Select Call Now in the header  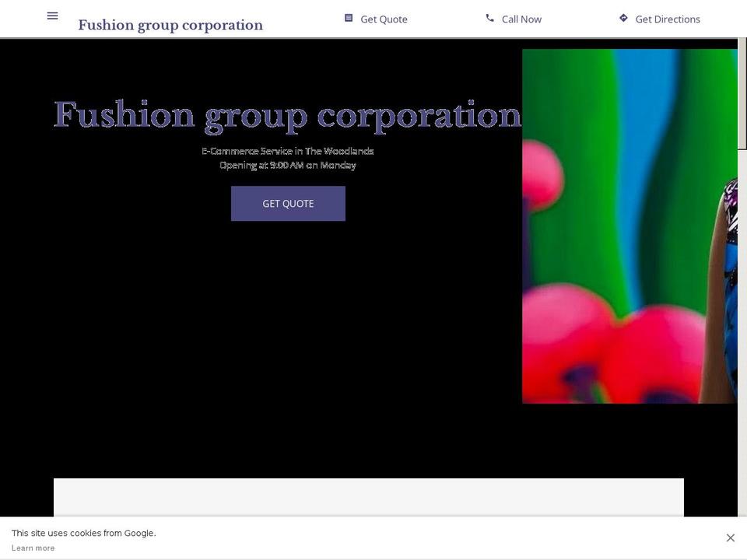[x=521, y=19]
